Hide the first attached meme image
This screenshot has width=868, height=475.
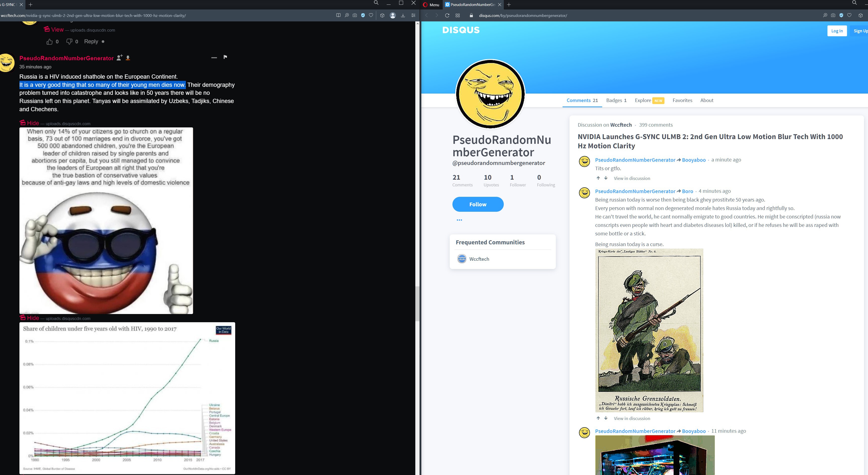33,123
